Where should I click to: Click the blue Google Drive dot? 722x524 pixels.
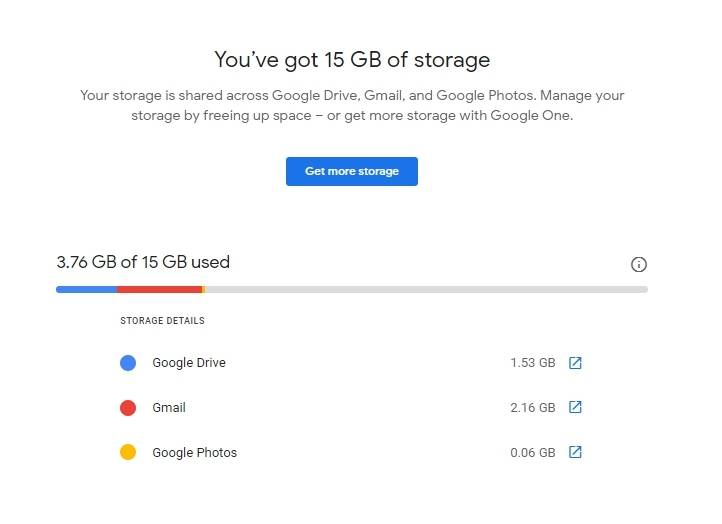128,363
